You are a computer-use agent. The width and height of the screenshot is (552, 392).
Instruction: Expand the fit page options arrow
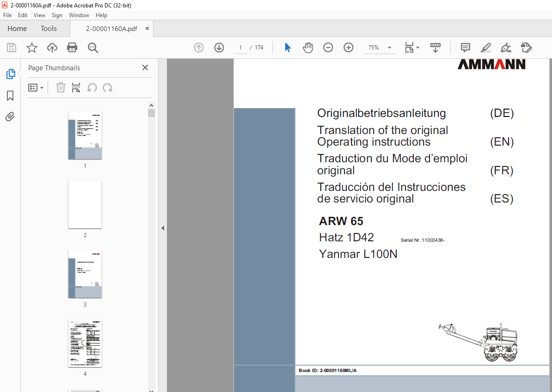pyautogui.click(x=418, y=48)
